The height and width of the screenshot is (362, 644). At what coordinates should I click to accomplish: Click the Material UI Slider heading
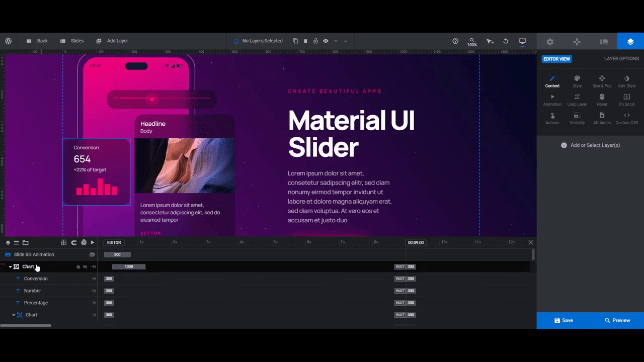(351, 134)
